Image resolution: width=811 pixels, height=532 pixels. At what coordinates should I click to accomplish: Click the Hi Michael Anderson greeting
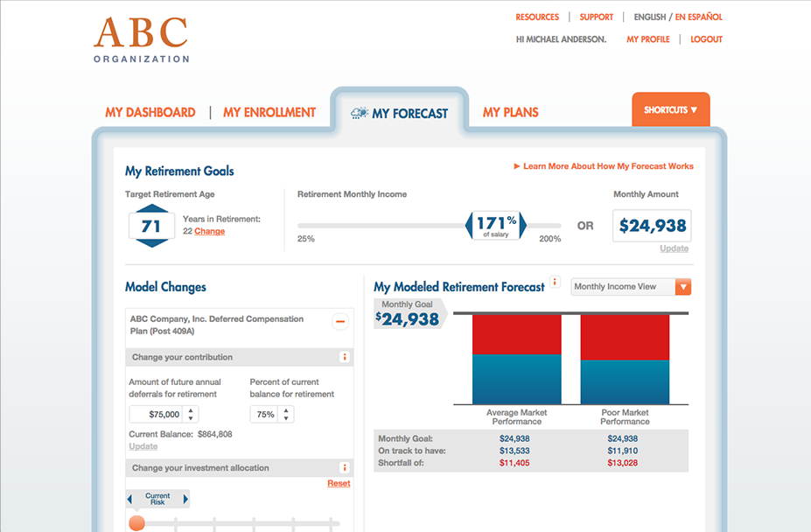pos(561,39)
